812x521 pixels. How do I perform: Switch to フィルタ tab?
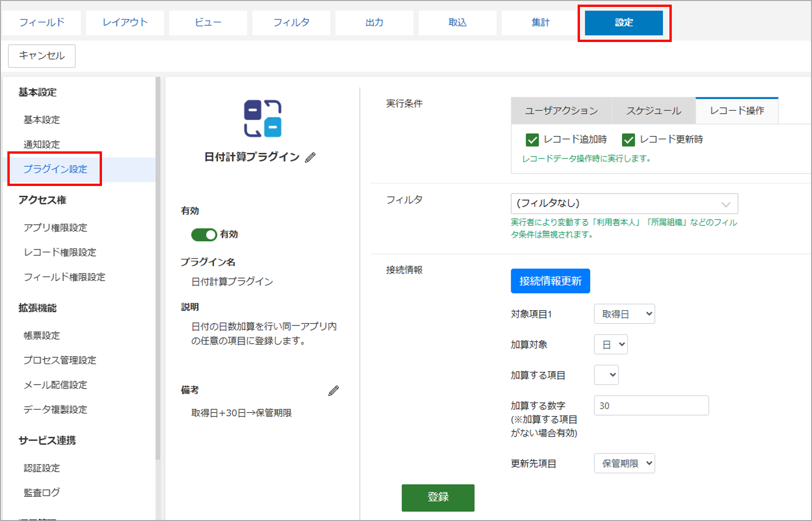[291, 22]
